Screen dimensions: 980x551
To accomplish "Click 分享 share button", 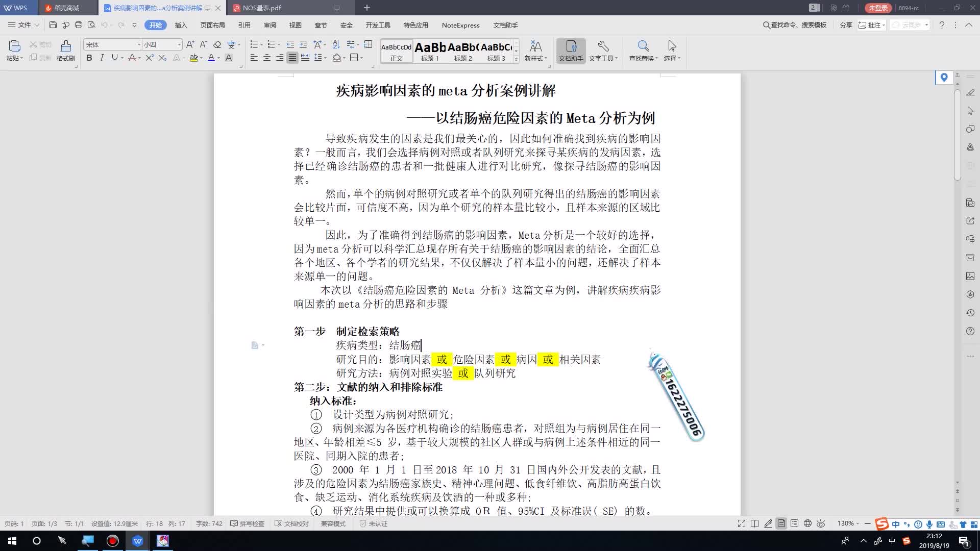I will click(846, 25).
